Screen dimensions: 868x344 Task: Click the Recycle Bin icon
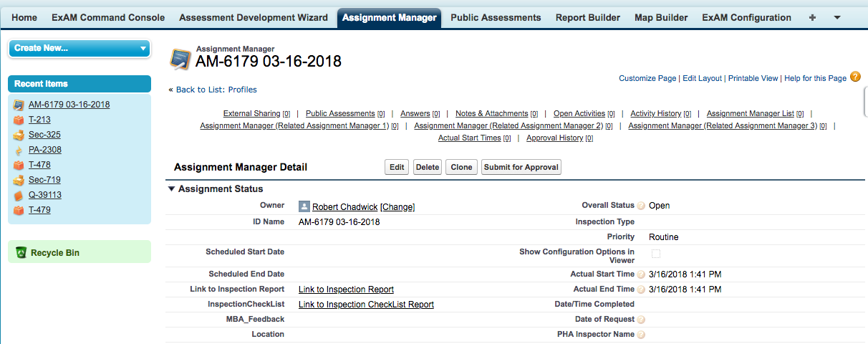tap(21, 252)
